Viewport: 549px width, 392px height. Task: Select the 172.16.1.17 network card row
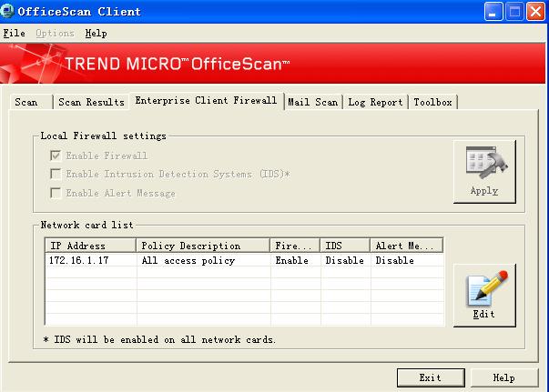tap(244, 260)
